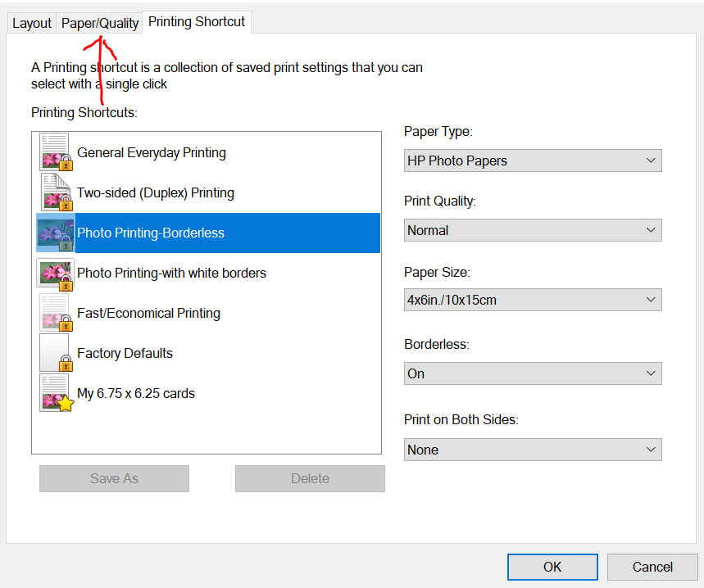
Task: Click the Cancel button
Action: click(652, 567)
